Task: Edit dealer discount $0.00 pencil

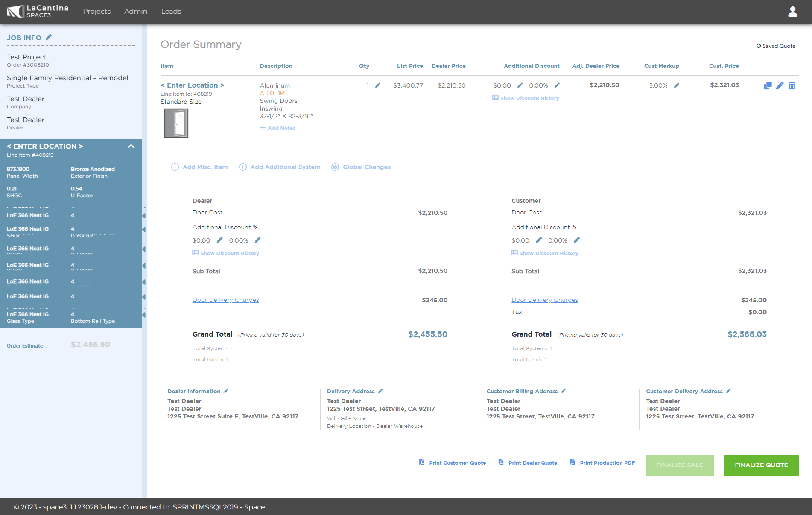Action: (x=219, y=240)
